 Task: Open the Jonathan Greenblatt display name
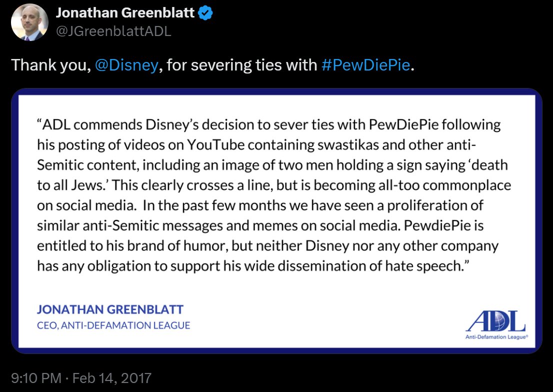[x=125, y=13]
